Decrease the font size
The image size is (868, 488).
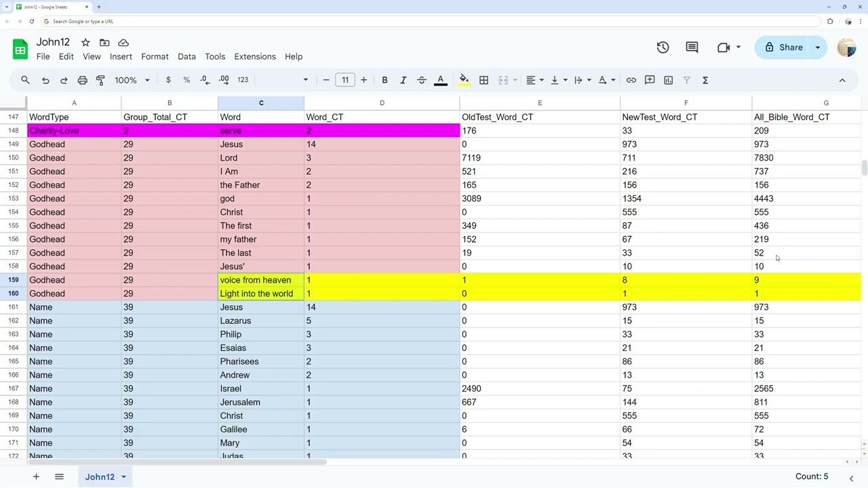[x=326, y=80]
